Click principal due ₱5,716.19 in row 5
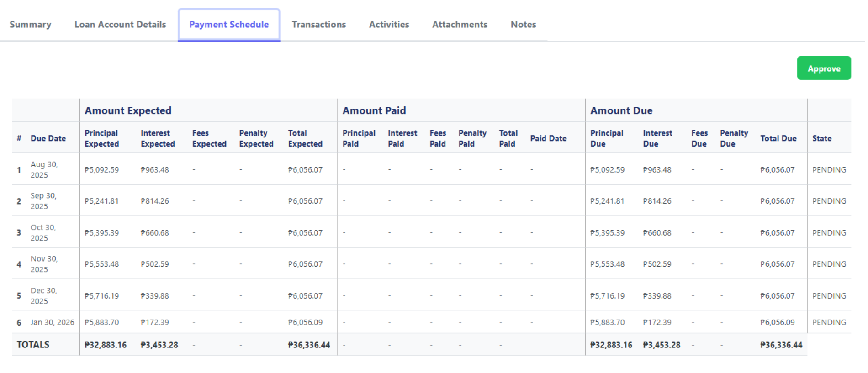Screen dimensions: 868x373 607,295
